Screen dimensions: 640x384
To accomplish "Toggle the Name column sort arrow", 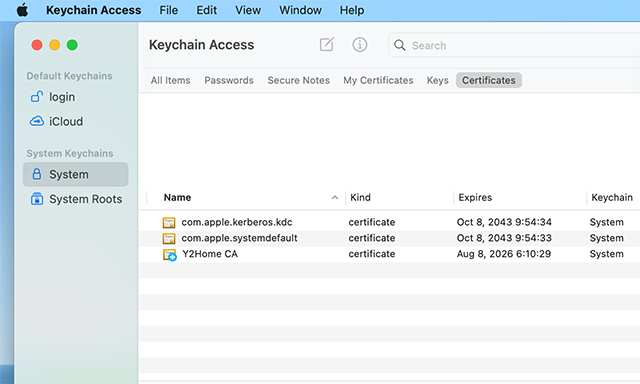I will click(335, 198).
